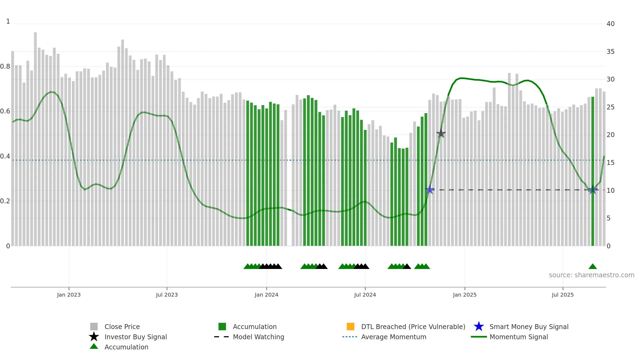This screenshot has width=644, height=362.
Task: Click the green Accumulation triangle legend icon
Action: [x=94, y=346]
